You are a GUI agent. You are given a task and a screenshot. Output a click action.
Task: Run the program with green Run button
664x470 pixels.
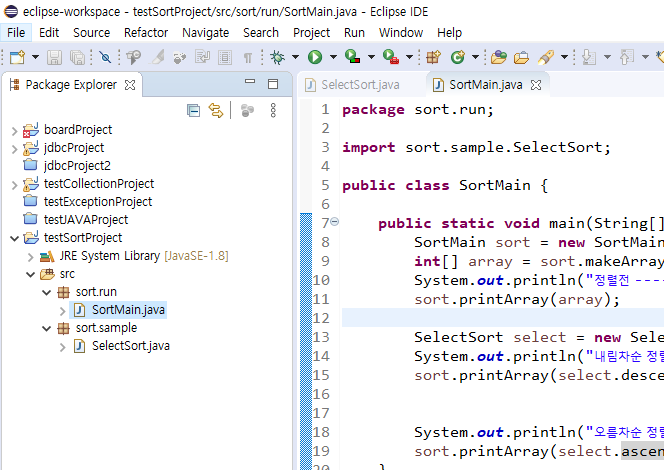pyautogui.click(x=315, y=58)
